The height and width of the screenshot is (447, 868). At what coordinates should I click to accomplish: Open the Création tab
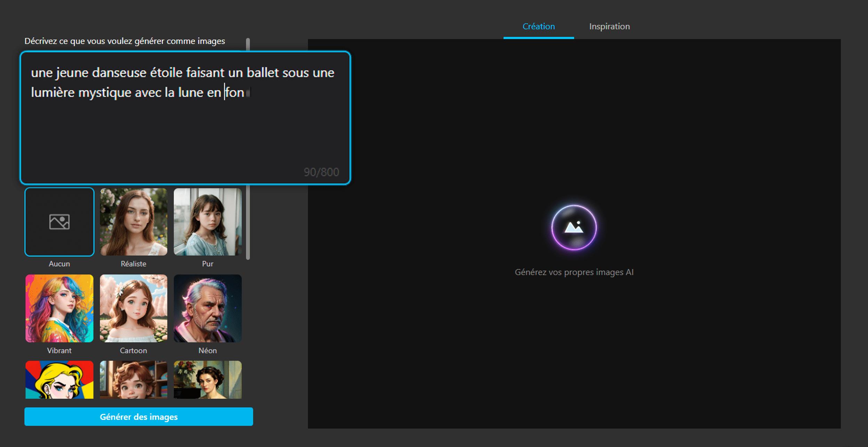coord(538,26)
